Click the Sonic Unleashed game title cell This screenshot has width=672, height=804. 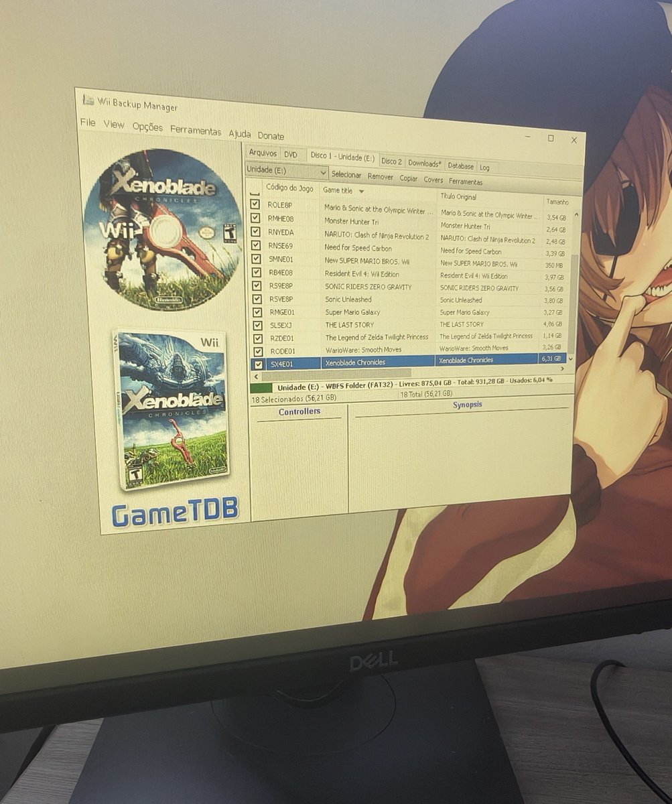click(x=378, y=299)
